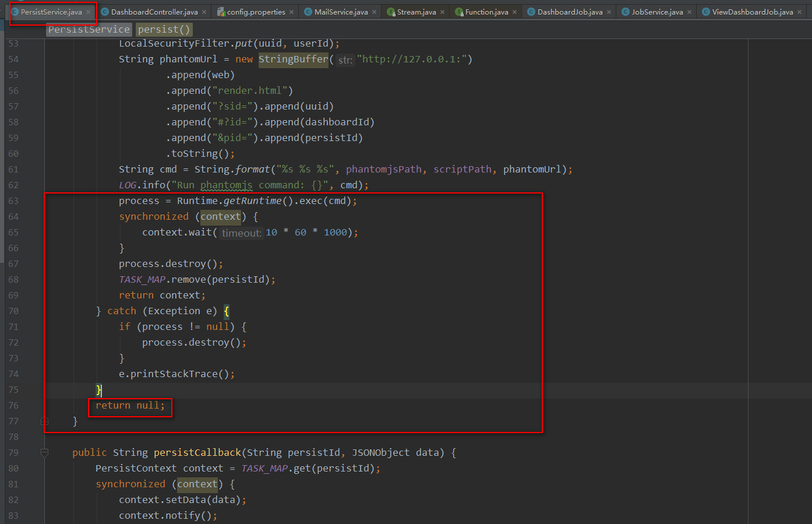
Task: Collapse the persist method code block
Action: coord(44,421)
